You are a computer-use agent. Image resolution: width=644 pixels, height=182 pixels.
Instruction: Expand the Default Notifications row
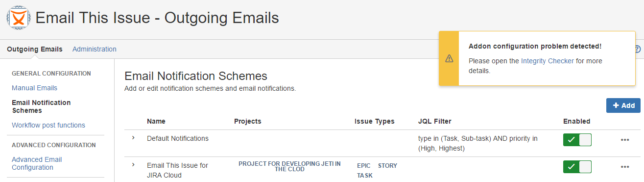pos(133,138)
